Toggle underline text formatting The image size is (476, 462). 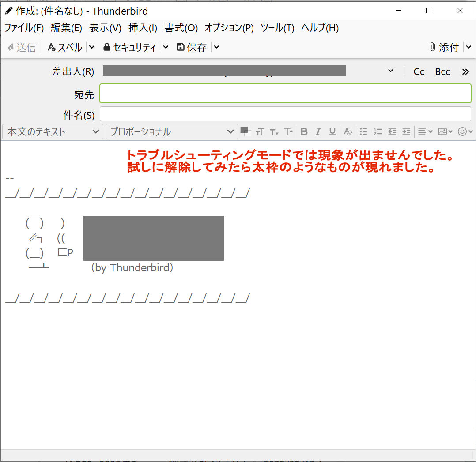pos(332,131)
